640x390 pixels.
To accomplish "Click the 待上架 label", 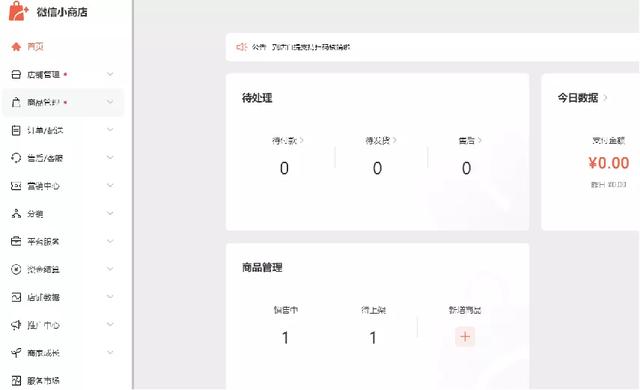I will tap(373, 310).
